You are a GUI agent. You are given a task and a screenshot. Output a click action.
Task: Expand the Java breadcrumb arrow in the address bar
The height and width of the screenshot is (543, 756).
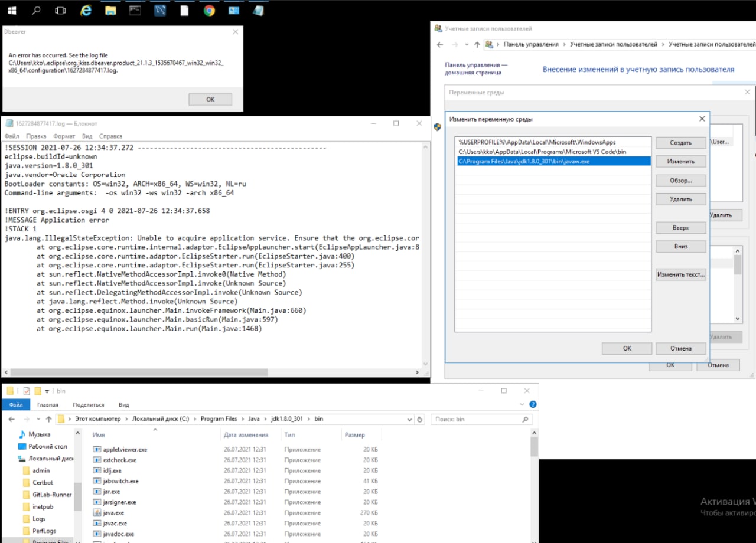265,419
